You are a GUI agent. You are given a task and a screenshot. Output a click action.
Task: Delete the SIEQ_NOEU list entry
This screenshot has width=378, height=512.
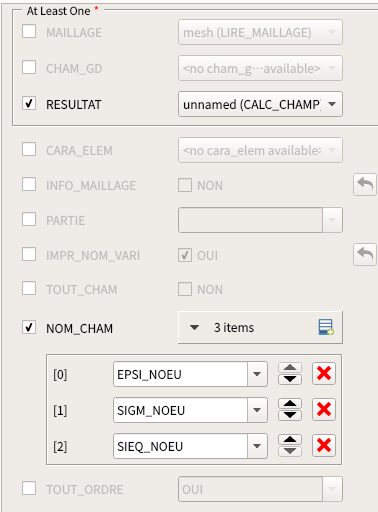click(324, 446)
